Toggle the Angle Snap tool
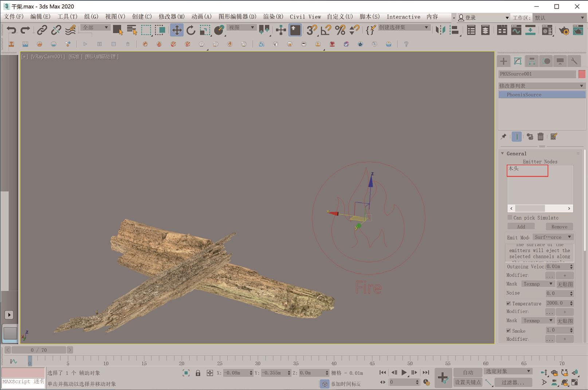The width and height of the screenshot is (588, 390). pos(325,30)
